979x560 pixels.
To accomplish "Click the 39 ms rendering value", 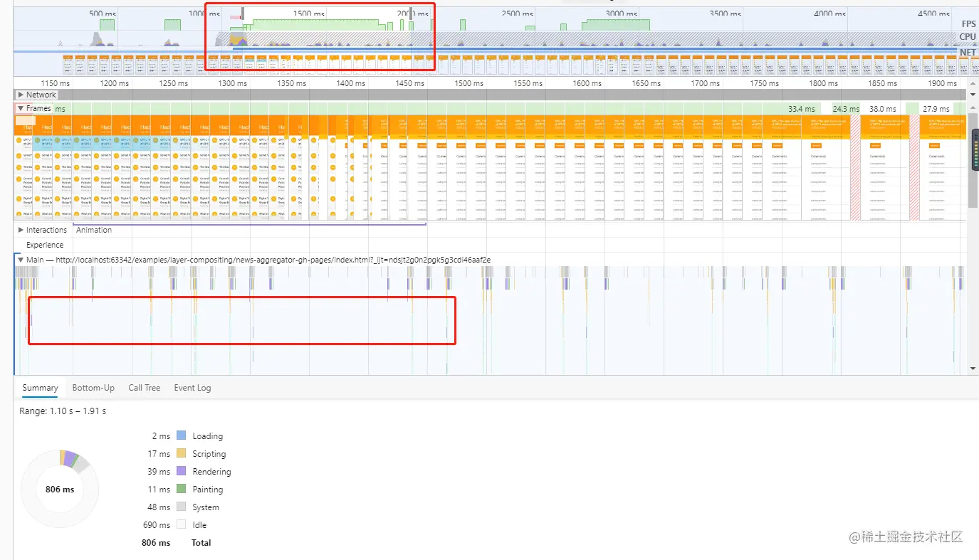I will tap(159, 472).
